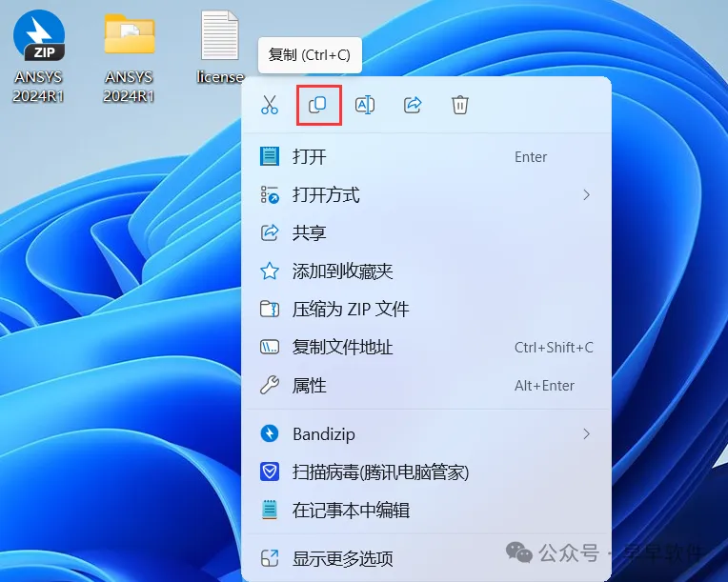Click the star icon for 添加到收藏夹
Image resolution: width=728 pixels, height=582 pixels.
tap(270, 271)
